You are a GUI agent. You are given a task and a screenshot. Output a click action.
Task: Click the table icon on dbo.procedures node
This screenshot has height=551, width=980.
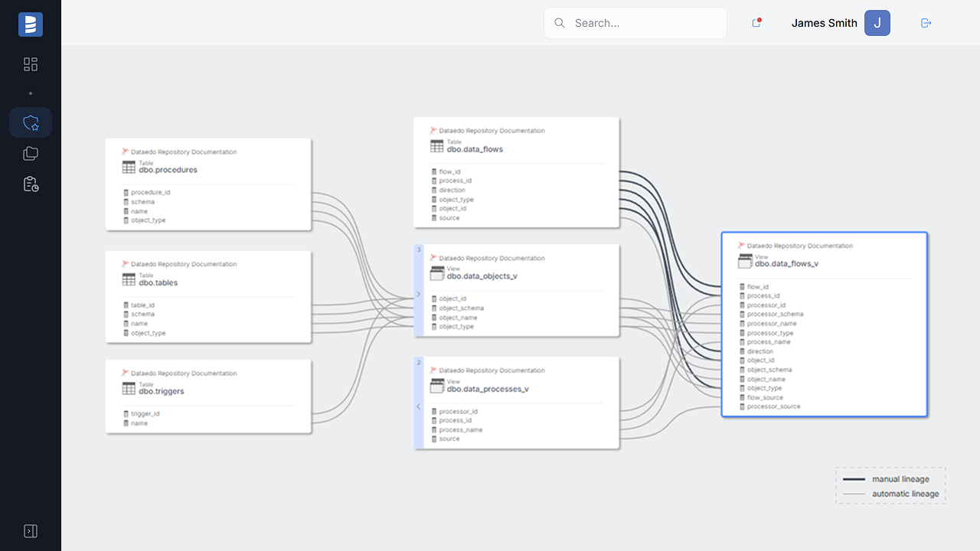[127, 166]
